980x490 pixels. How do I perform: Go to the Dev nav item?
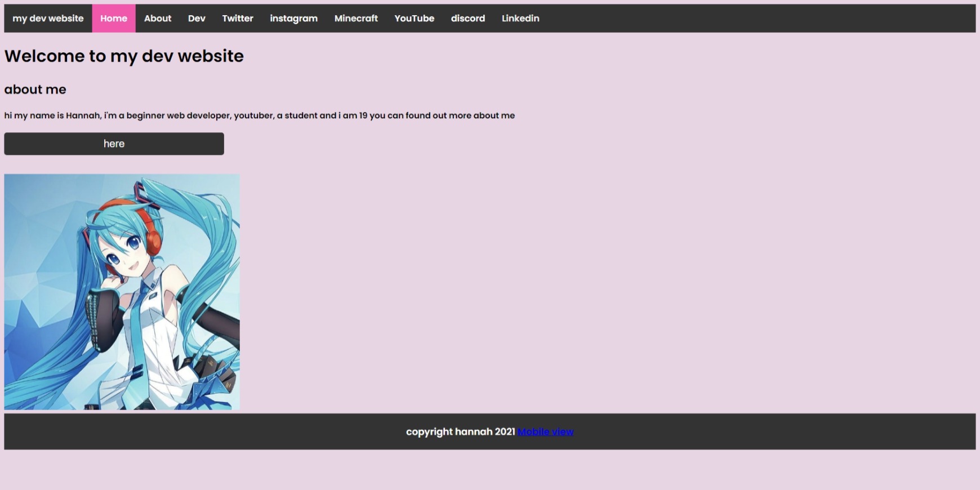point(197,19)
